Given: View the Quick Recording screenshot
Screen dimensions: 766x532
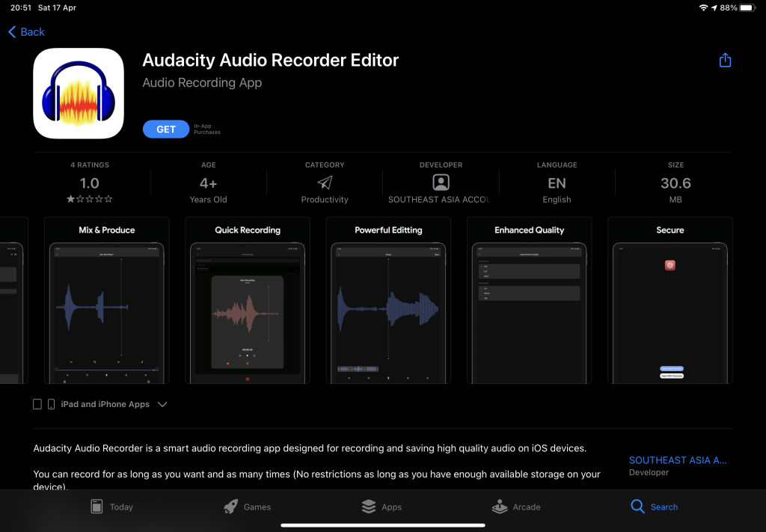Looking at the screenshot, I should pos(248,301).
